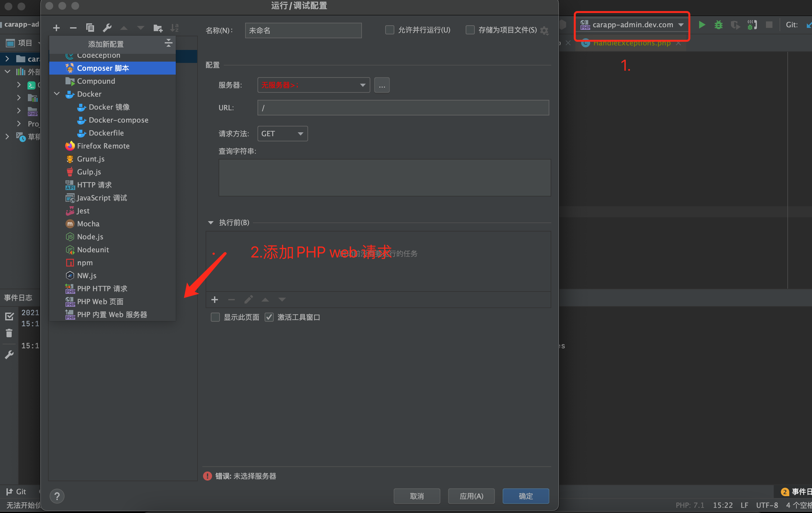Screen dimensions: 812x513
Task: Uncheck 激活工具窗口 checkbox
Action: tap(269, 317)
